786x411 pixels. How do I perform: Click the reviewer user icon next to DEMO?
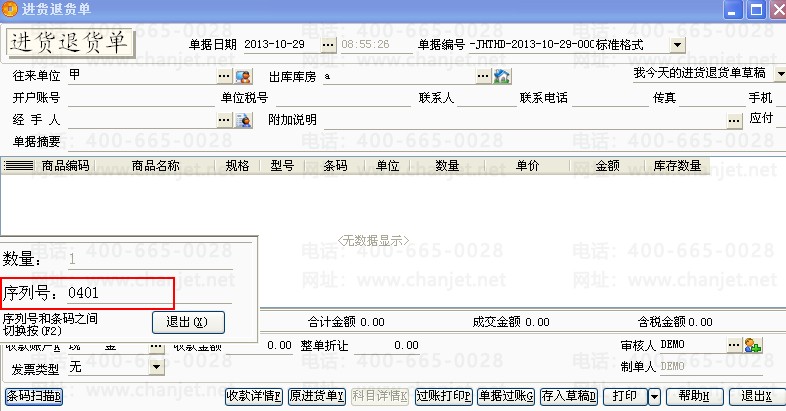click(753, 345)
